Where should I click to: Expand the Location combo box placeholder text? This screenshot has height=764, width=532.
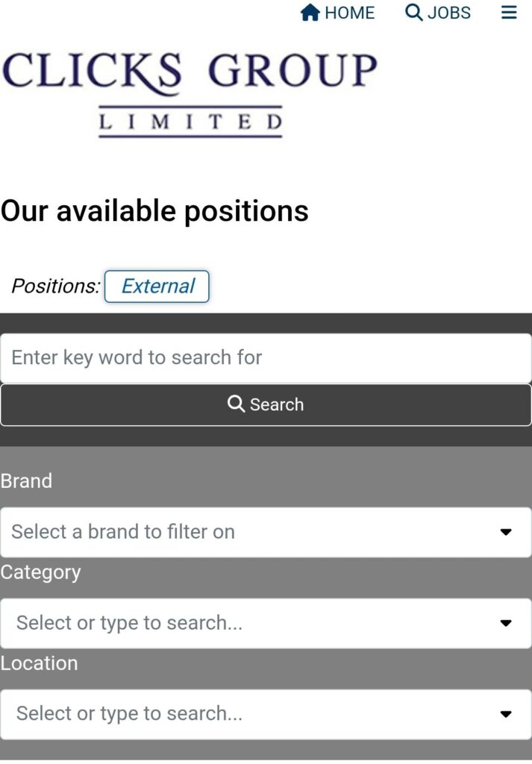pos(129,714)
